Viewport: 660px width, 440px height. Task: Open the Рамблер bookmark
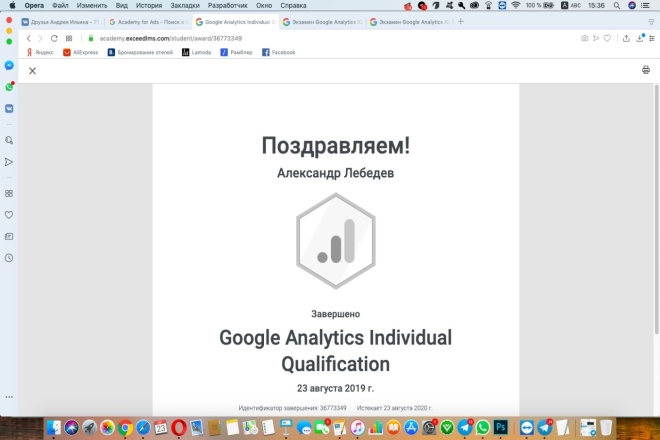[237, 52]
